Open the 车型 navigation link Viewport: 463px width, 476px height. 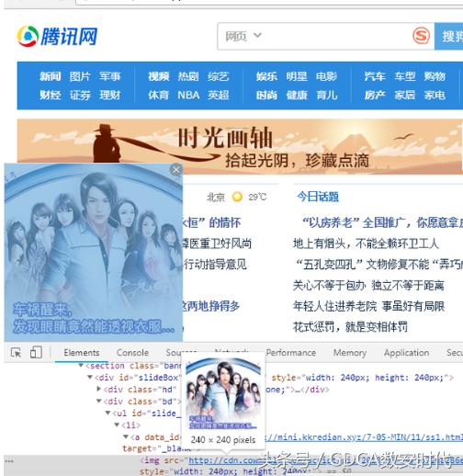click(405, 76)
